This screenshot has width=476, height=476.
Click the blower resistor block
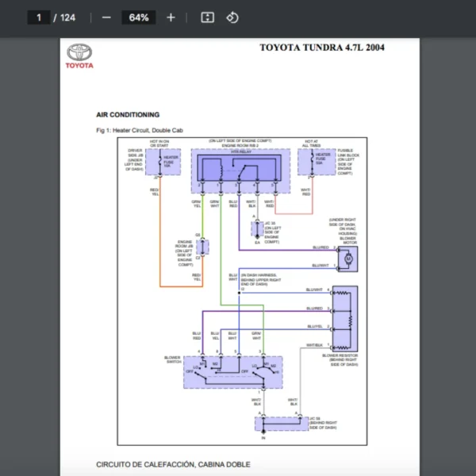point(345,317)
